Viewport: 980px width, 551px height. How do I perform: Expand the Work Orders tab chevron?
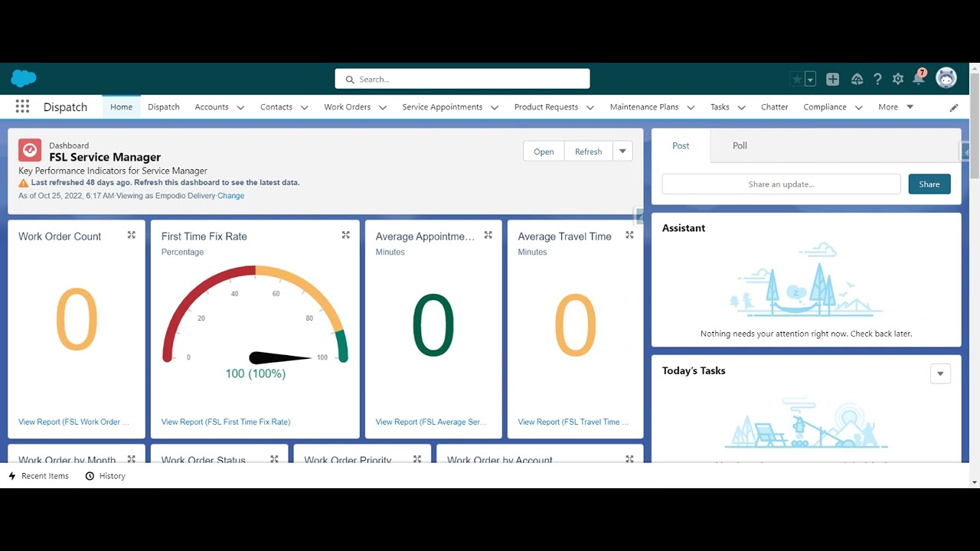coord(382,108)
